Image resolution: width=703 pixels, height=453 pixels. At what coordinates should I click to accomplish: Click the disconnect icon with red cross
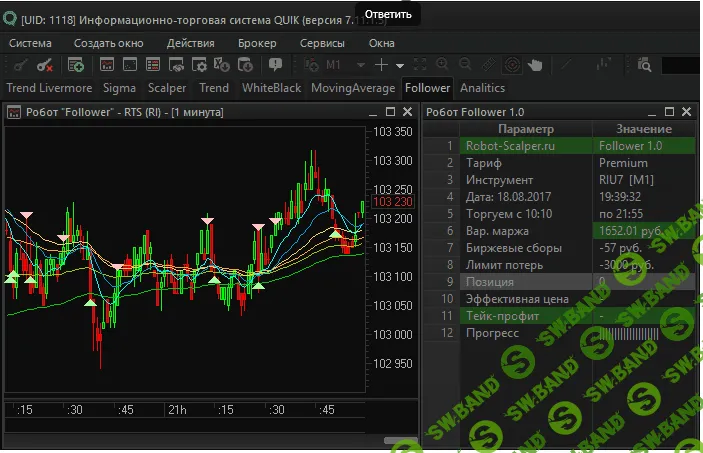click(x=44, y=65)
